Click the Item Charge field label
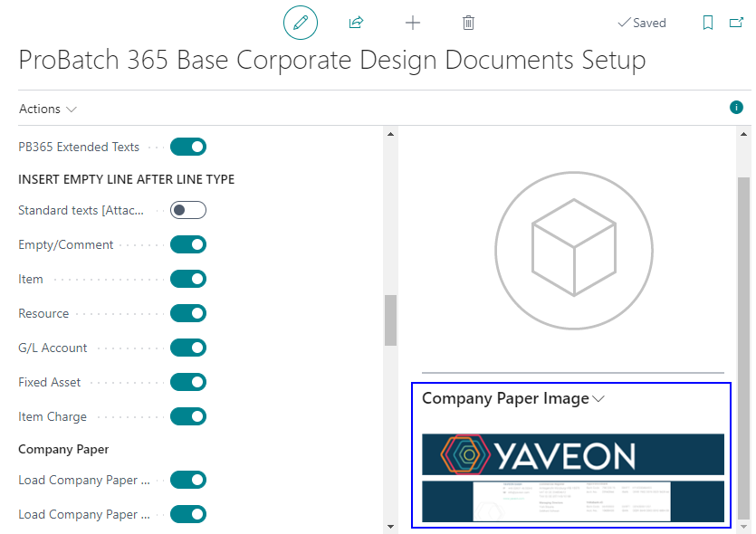 53,417
